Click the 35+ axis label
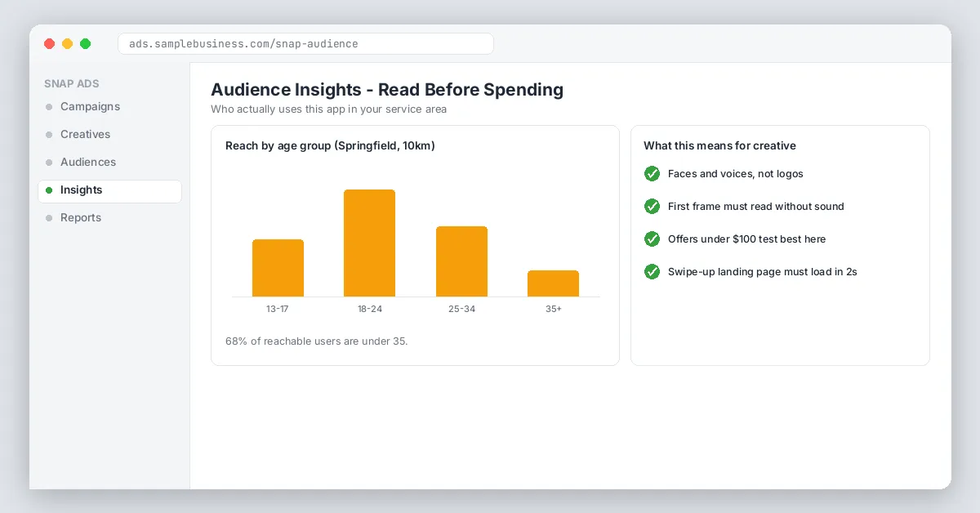 (x=553, y=309)
